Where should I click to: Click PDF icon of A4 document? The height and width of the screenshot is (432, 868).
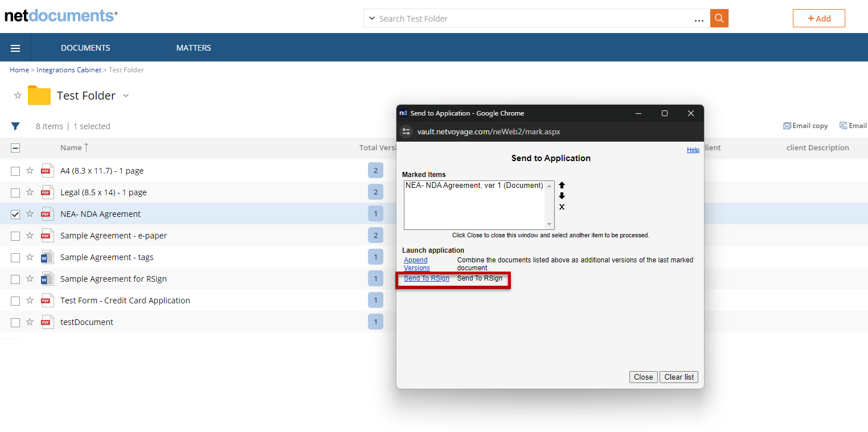[x=47, y=171]
